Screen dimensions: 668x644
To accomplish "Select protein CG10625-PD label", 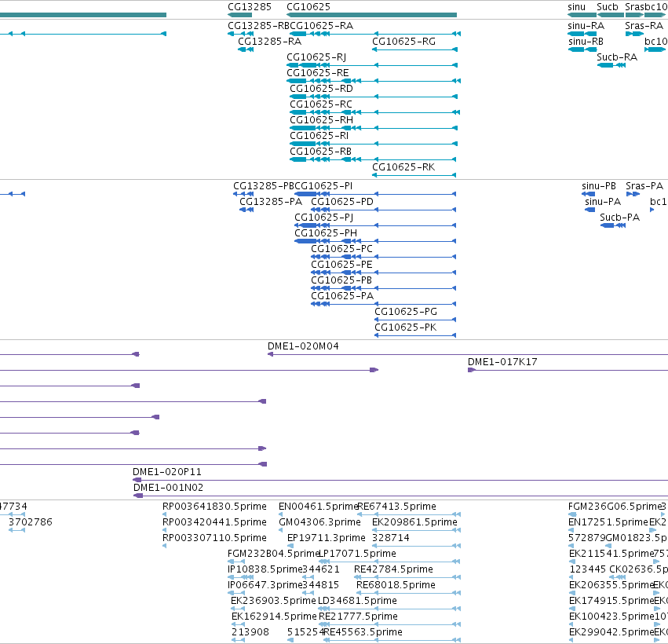I will click(x=342, y=202).
